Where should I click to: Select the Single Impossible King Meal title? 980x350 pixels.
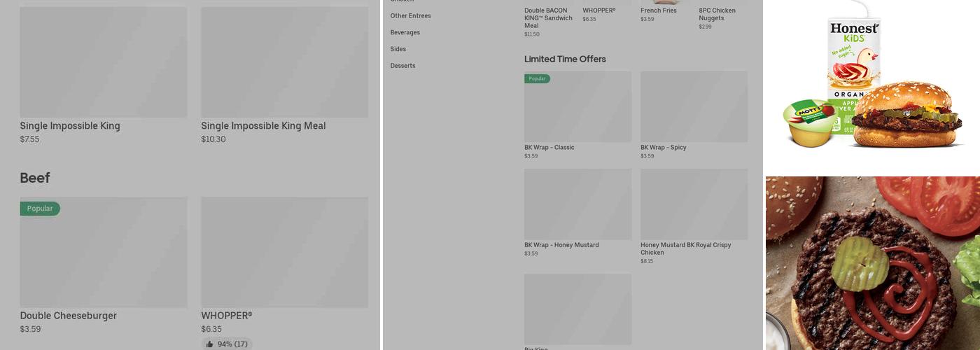(263, 126)
